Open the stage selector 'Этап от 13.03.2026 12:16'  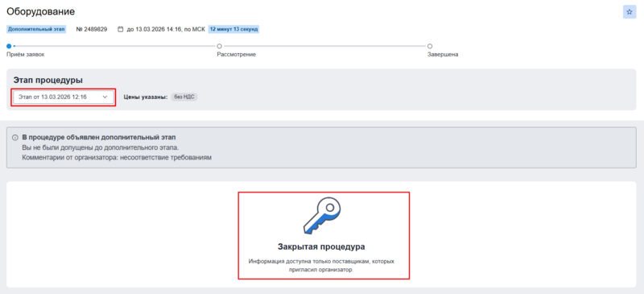click(64, 97)
